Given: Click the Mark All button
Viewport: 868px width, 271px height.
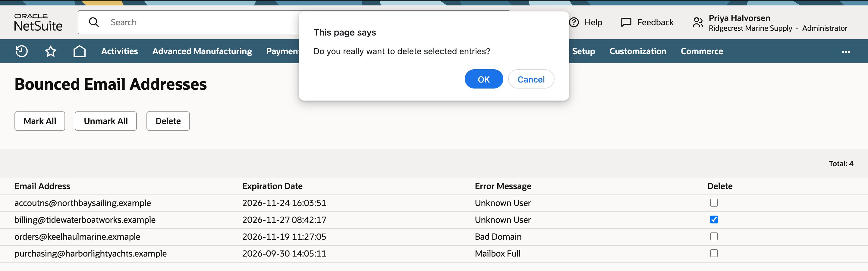Looking at the screenshot, I should tap(40, 121).
